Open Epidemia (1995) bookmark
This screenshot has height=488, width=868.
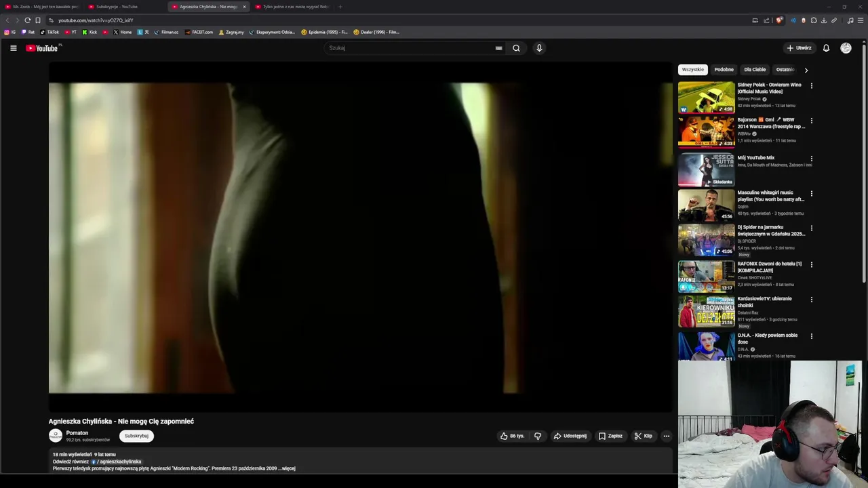coord(324,32)
